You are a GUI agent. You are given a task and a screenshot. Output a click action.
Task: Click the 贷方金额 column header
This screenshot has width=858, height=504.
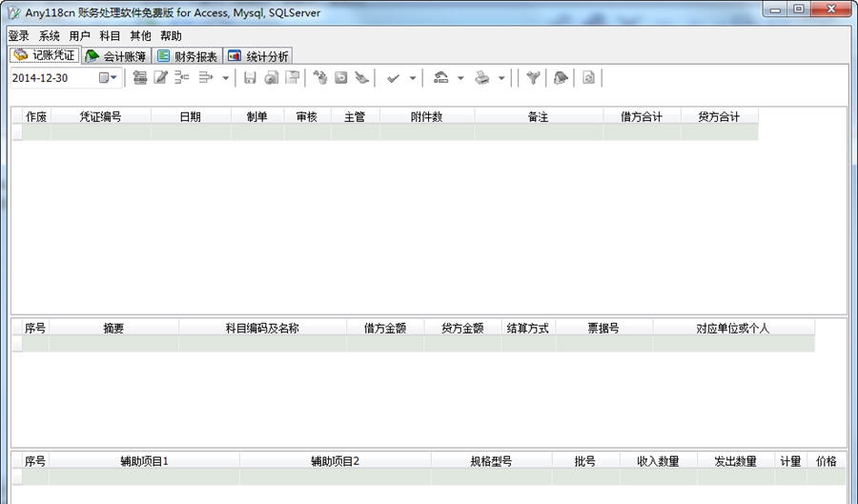462,328
